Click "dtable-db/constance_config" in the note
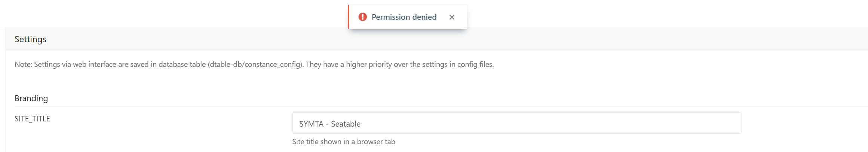This screenshot has height=152, width=868. coord(255,65)
